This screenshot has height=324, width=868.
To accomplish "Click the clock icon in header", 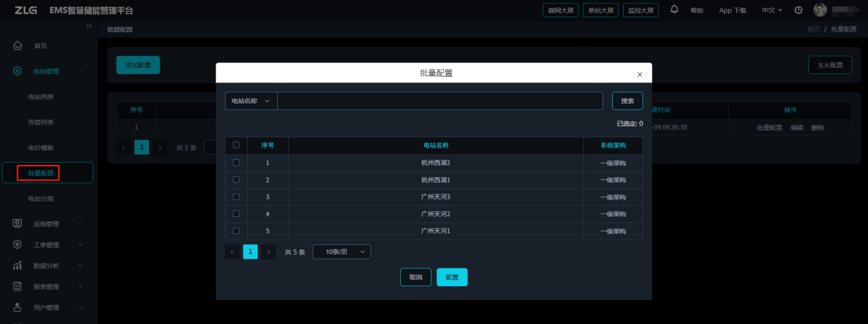I will [799, 10].
